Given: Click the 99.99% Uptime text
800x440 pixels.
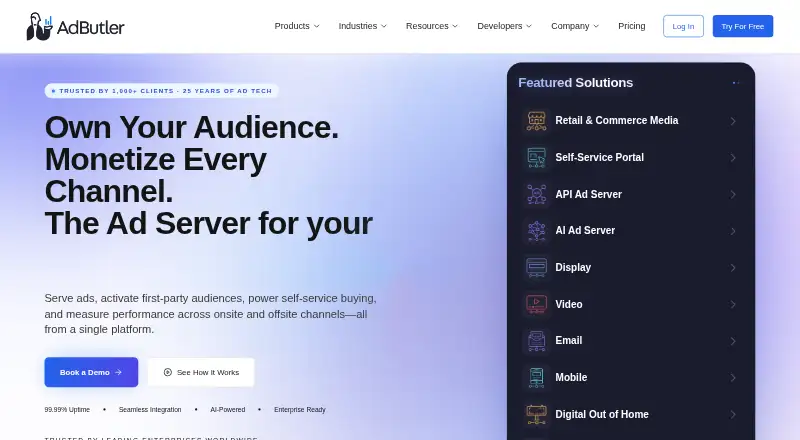Looking at the screenshot, I should 67,409.
